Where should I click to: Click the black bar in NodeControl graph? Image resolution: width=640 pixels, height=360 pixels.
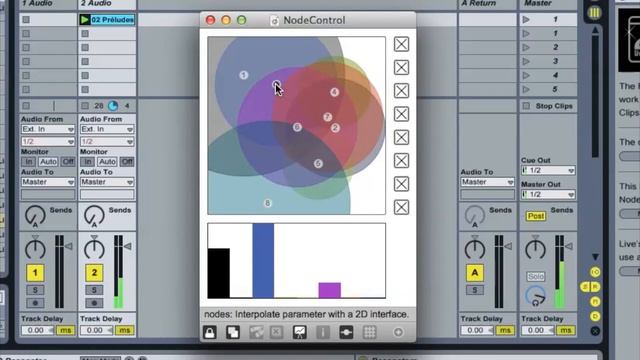[x=219, y=273]
